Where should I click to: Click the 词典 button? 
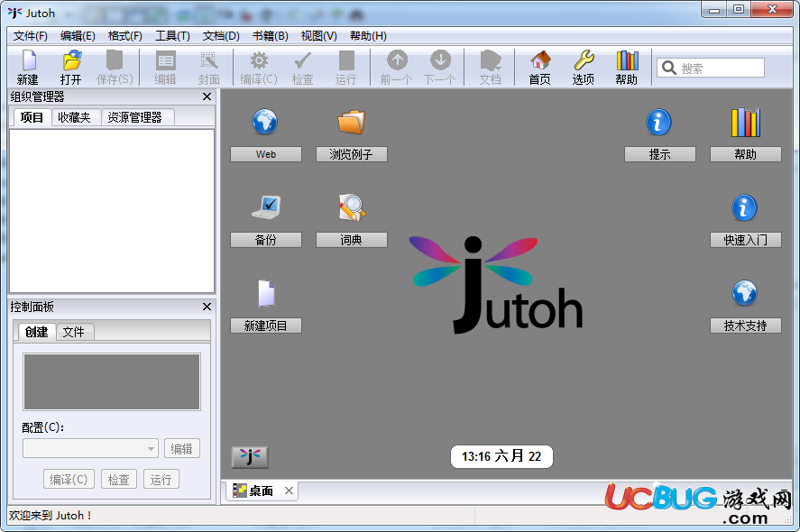pyautogui.click(x=352, y=240)
